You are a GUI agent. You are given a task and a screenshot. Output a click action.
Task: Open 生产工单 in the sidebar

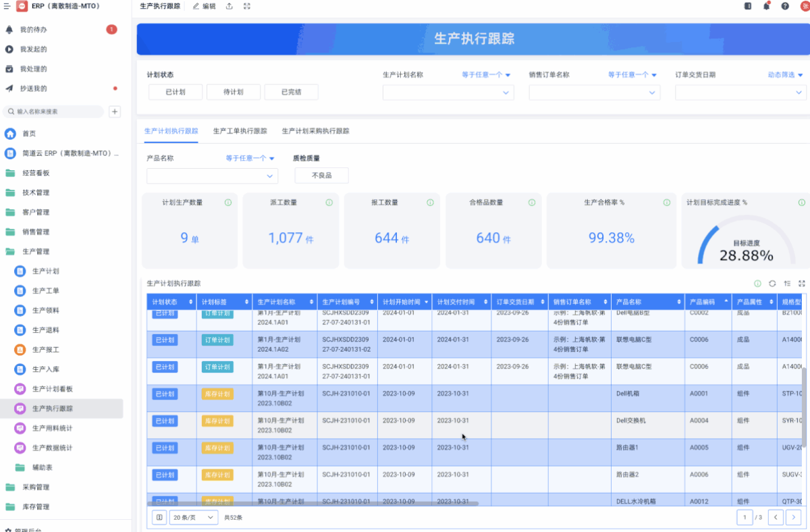point(46,291)
